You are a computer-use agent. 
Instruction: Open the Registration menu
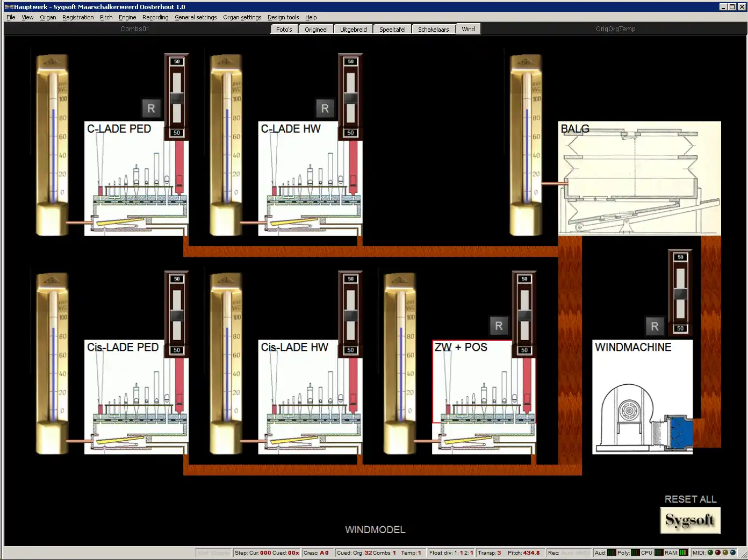[78, 17]
